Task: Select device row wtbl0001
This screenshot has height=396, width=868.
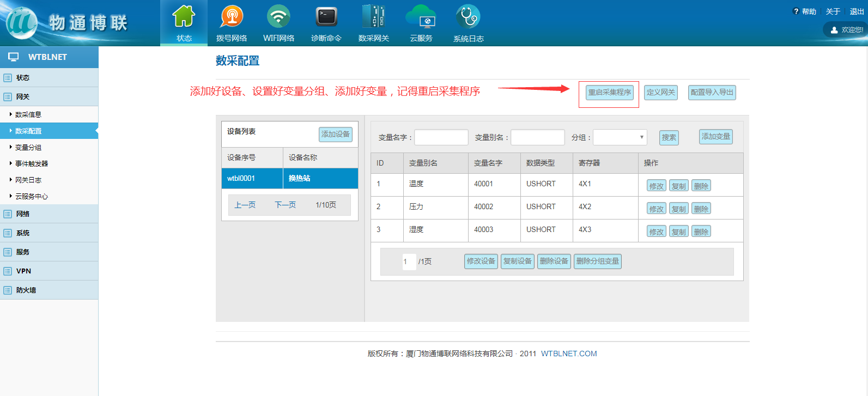Action: 290,178
